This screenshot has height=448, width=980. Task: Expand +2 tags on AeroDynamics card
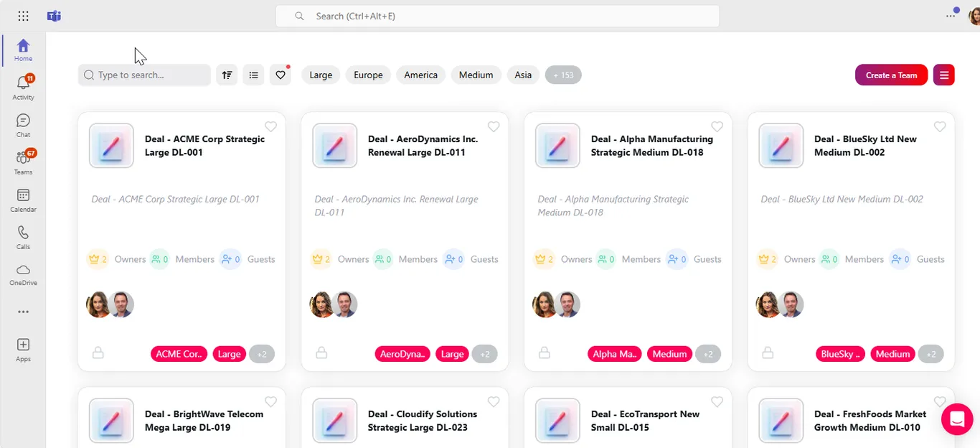[x=485, y=354]
